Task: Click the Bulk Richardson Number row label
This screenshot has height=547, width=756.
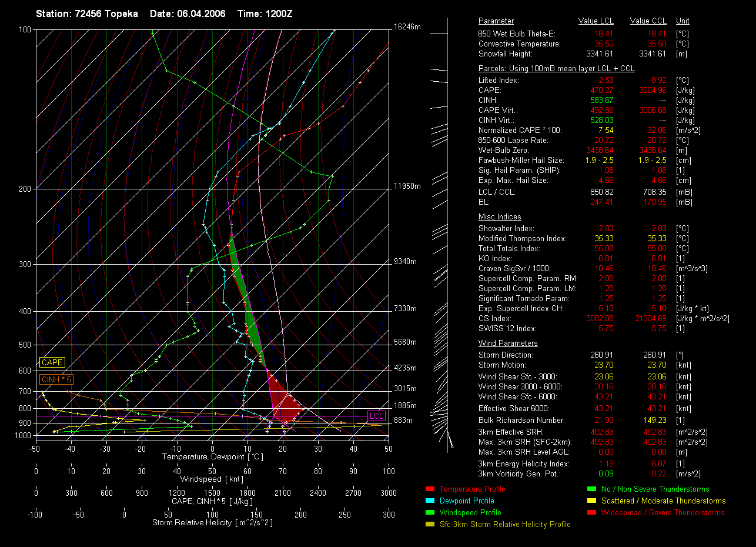Action: pos(521,421)
